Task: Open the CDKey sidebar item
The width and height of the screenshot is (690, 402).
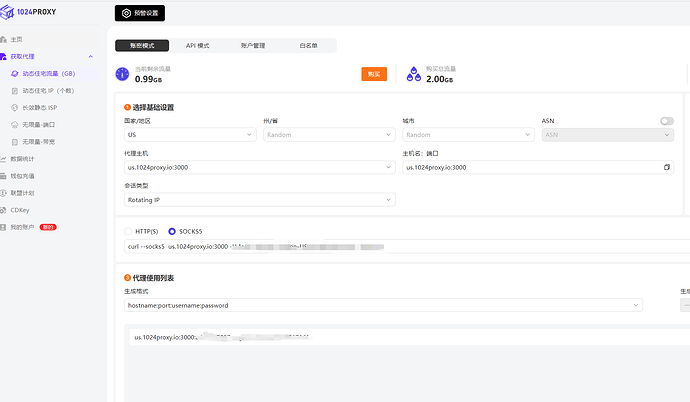Action: tap(20, 210)
